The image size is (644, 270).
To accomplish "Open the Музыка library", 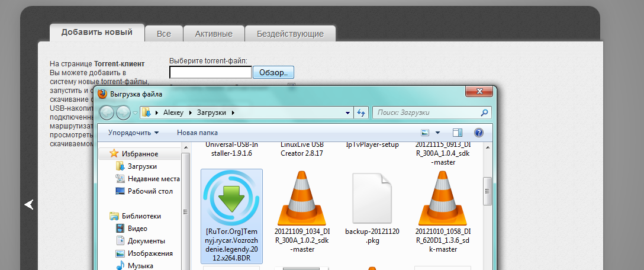I will click(x=140, y=265).
